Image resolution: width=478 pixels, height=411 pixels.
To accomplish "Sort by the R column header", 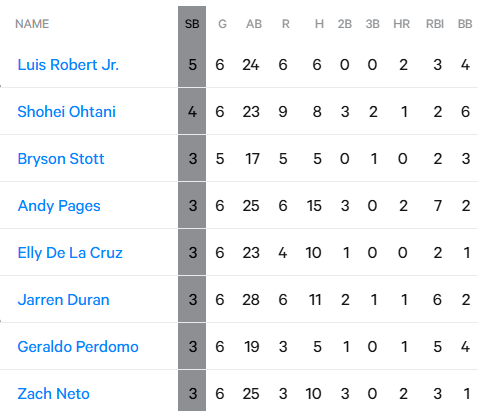I will coord(285,24).
